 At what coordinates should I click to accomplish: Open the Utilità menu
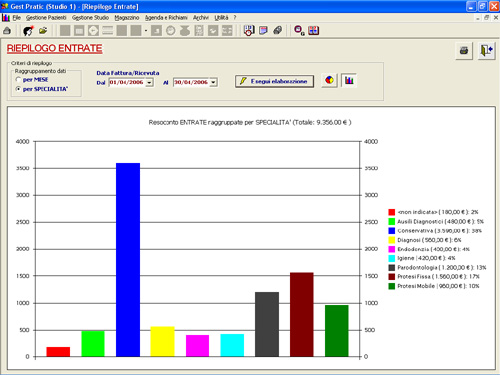[x=221, y=18]
